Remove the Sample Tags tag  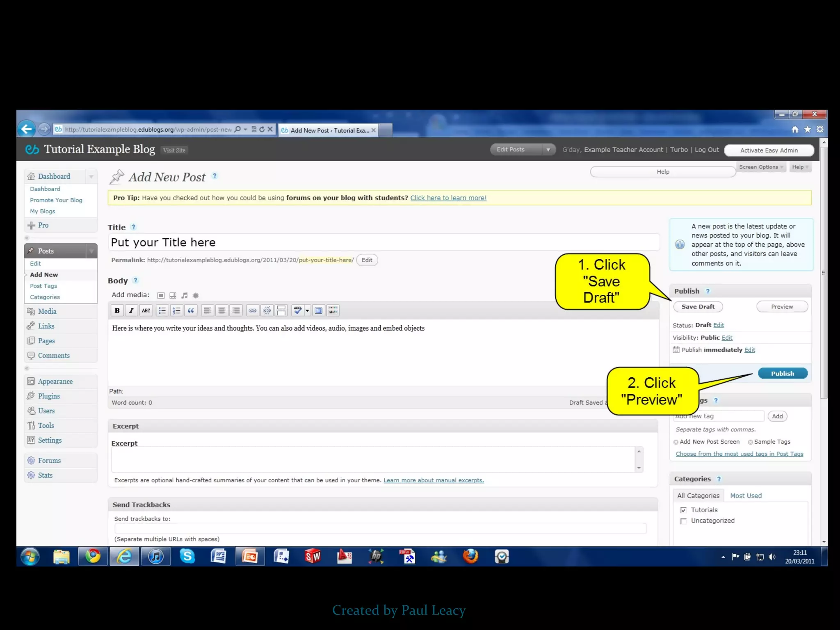750,442
